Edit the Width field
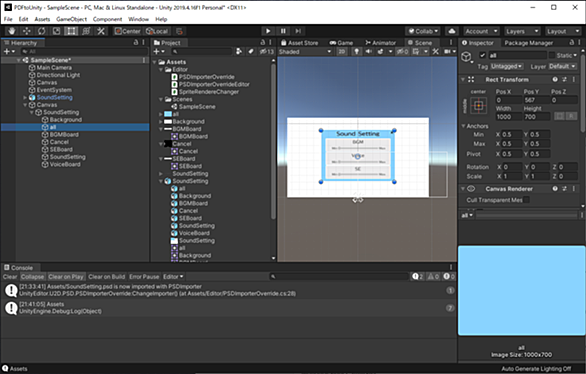Image resolution: width=586 pixels, height=374 pixels. (509, 117)
